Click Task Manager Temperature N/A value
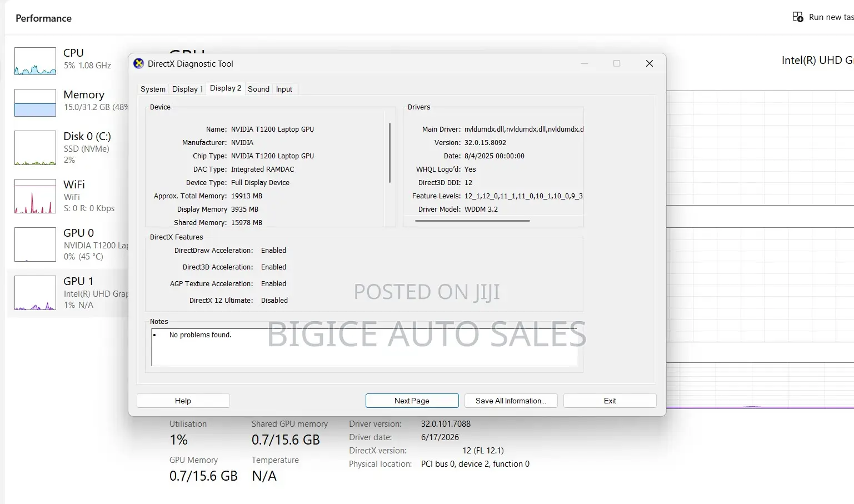The image size is (854, 504). point(264,476)
